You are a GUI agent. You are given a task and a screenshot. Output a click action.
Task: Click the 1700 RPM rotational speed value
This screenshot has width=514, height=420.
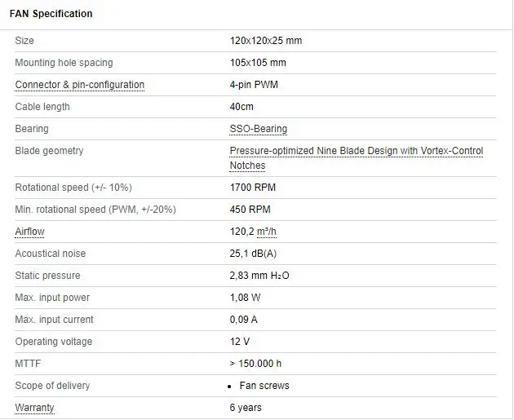(253, 188)
